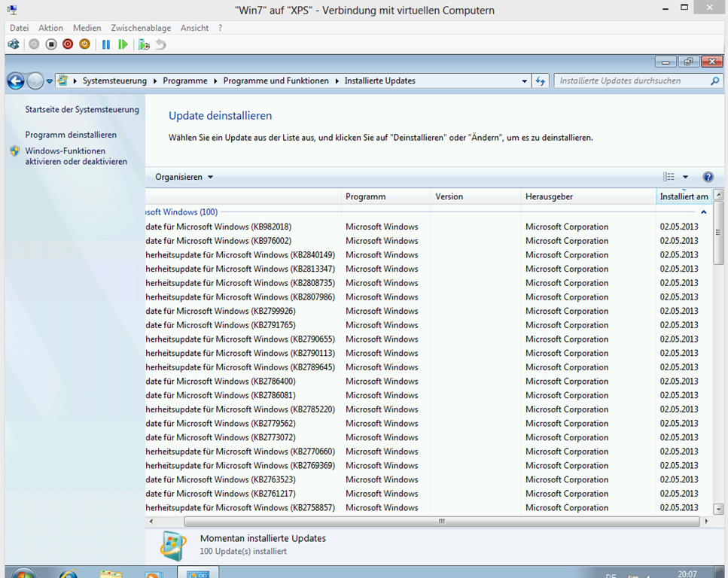Screen dimensions: 728x578
Task: Save the VM state with orange icon
Action: coord(84,44)
